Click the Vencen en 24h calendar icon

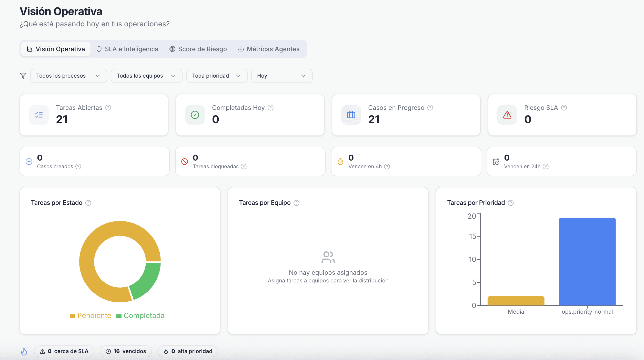[x=496, y=162]
